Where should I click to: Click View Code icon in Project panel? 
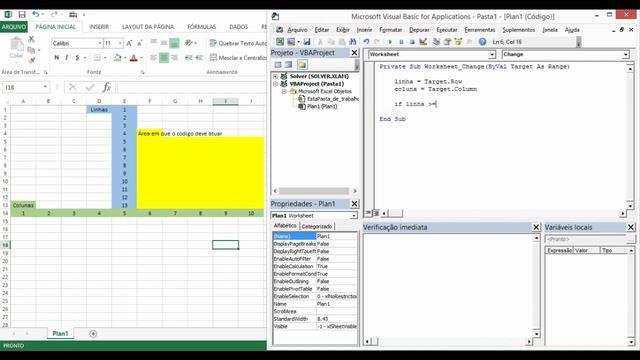278,64
